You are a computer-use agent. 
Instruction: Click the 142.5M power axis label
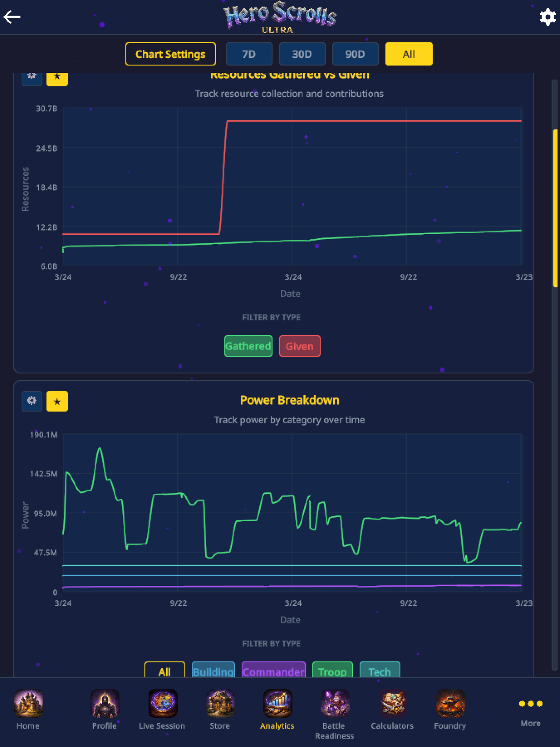click(43, 474)
